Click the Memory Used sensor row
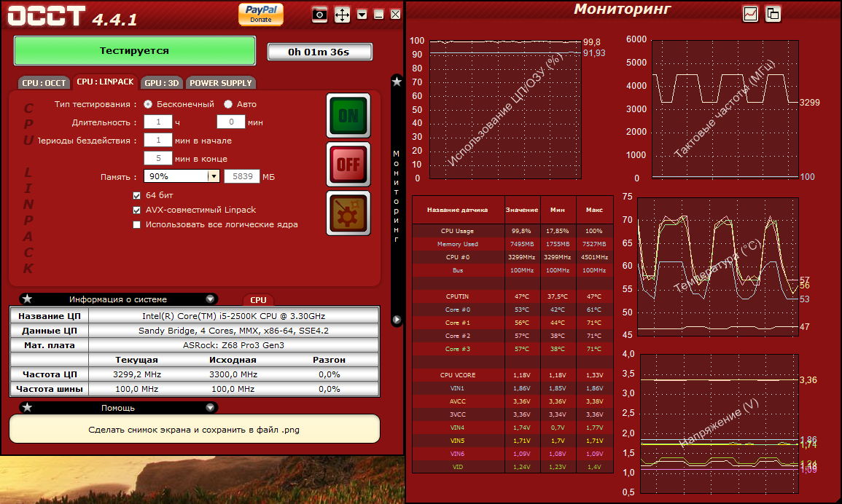This screenshot has width=842, height=504. (512, 244)
